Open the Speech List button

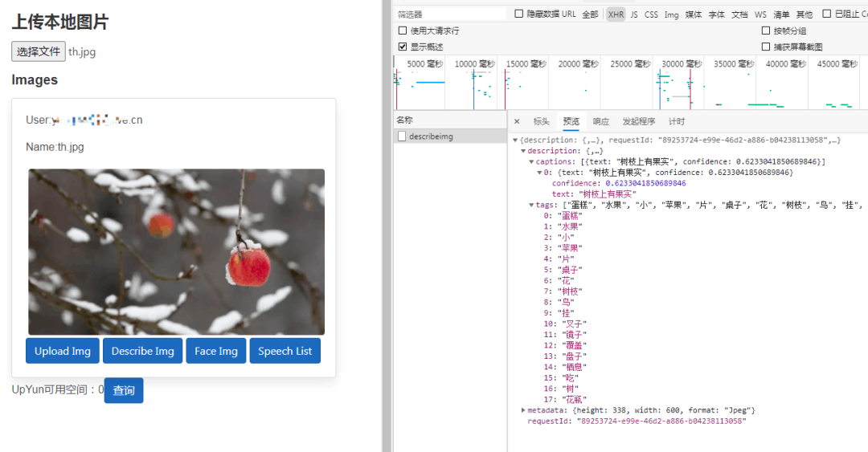(x=285, y=351)
